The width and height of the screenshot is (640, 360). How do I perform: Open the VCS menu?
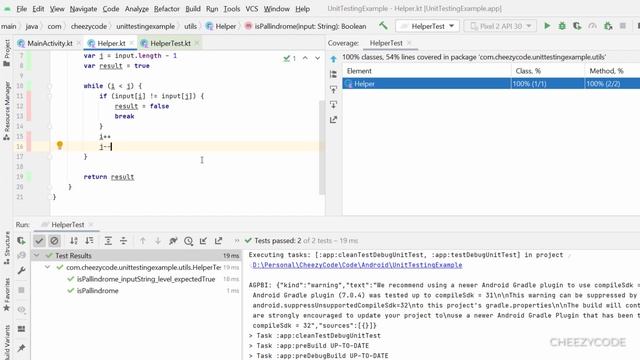[251, 9]
